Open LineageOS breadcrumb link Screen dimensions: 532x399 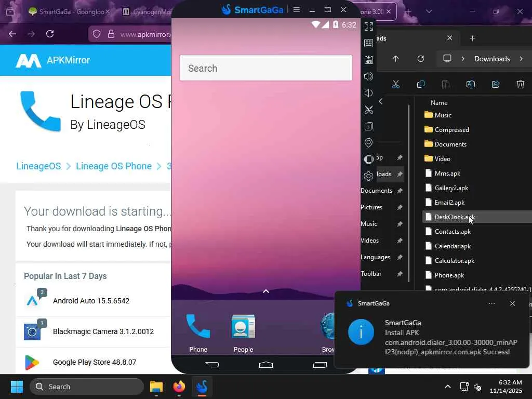click(38, 166)
